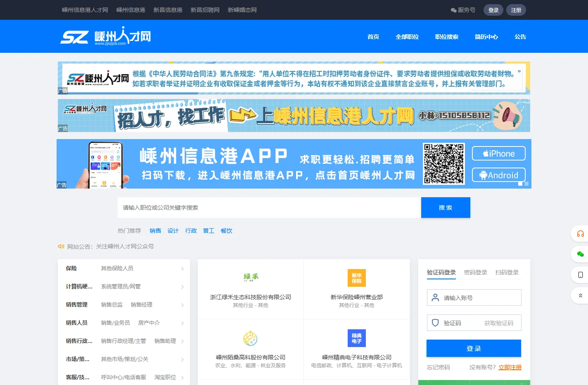
Task: Click the blue 登录 button in login panel
Action: (474, 348)
